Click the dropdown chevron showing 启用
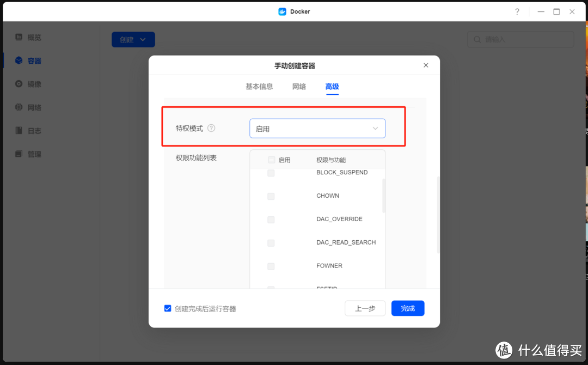 pyautogui.click(x=375, y=128)
